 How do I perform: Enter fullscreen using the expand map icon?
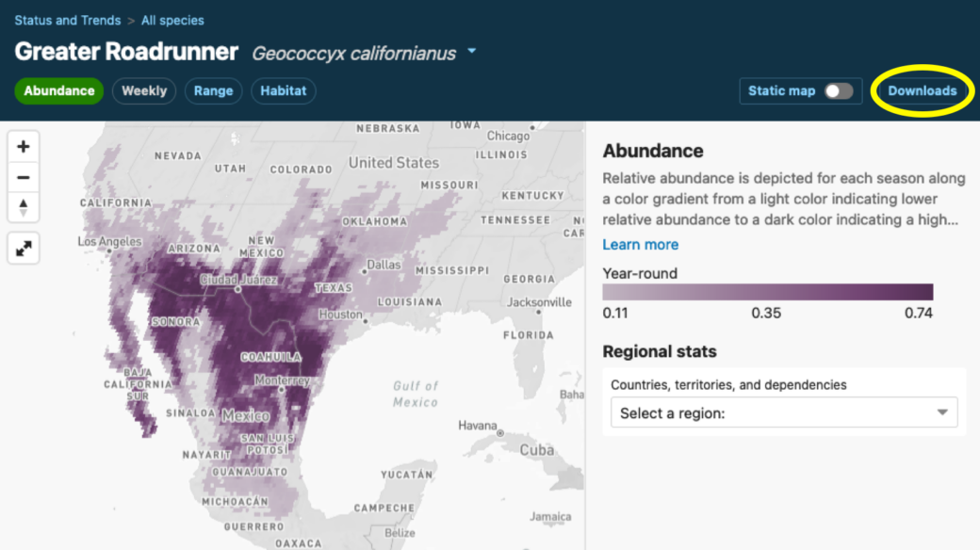(23, 248)
